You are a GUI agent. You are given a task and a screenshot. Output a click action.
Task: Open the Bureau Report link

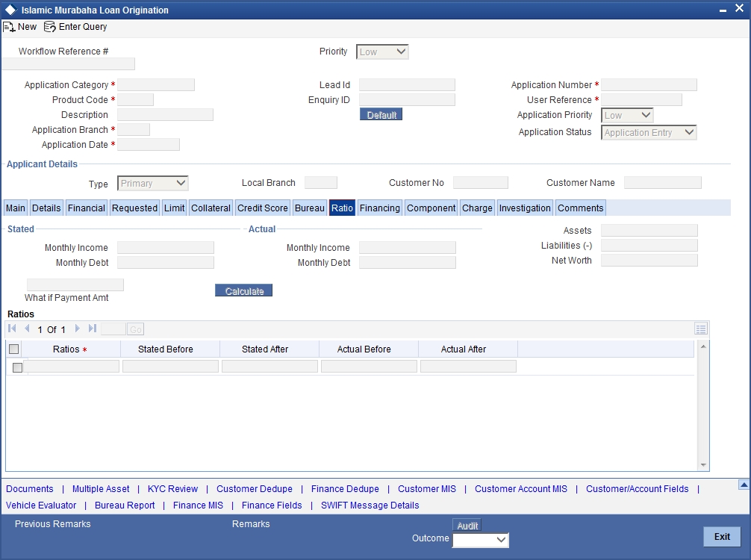125,505
